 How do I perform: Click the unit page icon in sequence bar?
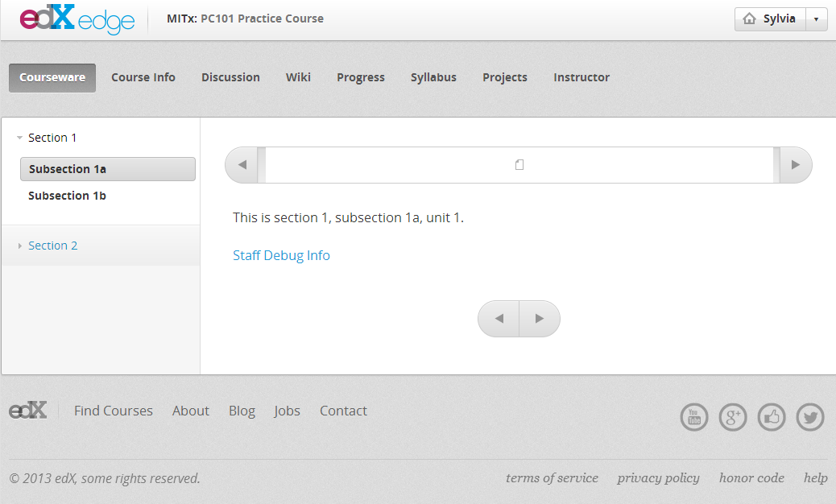pos(519,165)
